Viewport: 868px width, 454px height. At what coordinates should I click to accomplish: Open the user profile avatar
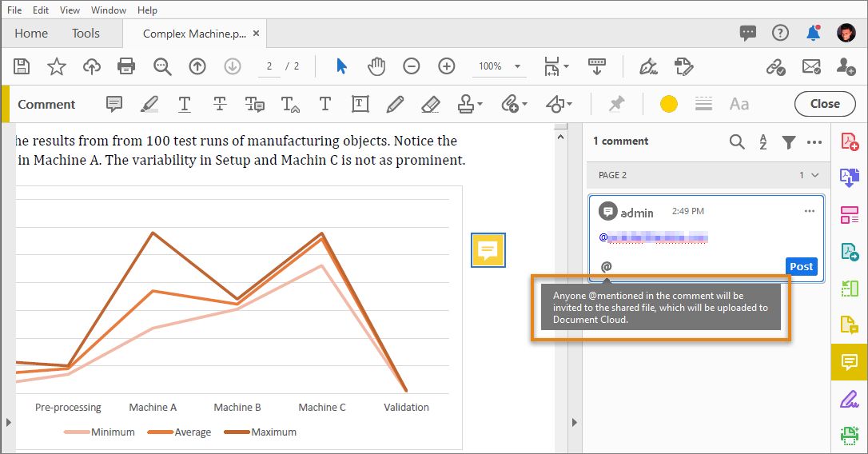click(846, 34)
